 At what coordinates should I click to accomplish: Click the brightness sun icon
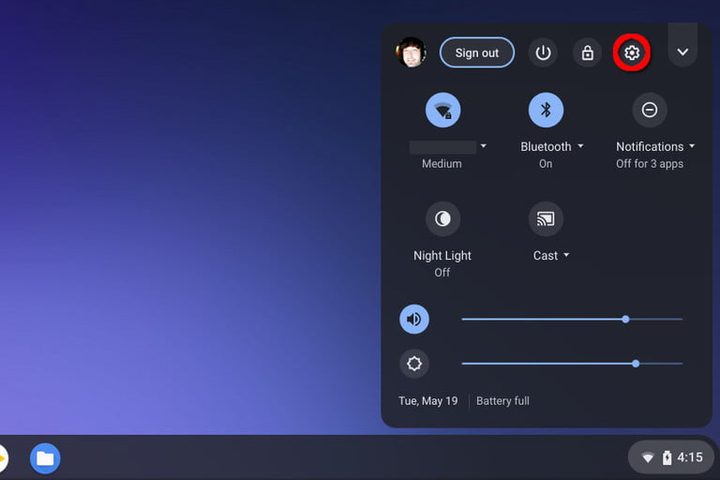(x=414, y=364)
